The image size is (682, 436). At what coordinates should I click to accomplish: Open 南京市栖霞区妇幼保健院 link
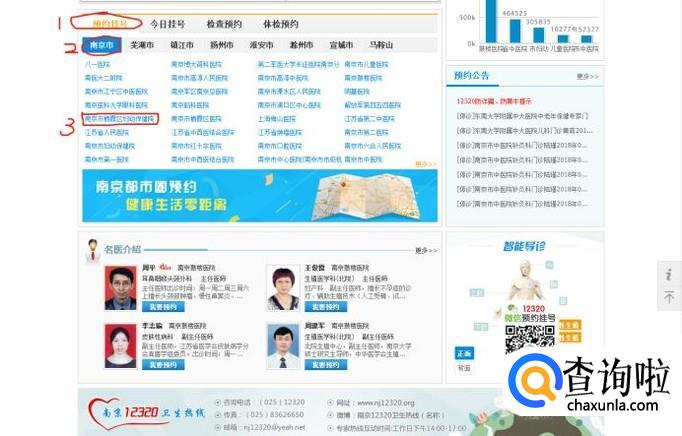(120, 118)
